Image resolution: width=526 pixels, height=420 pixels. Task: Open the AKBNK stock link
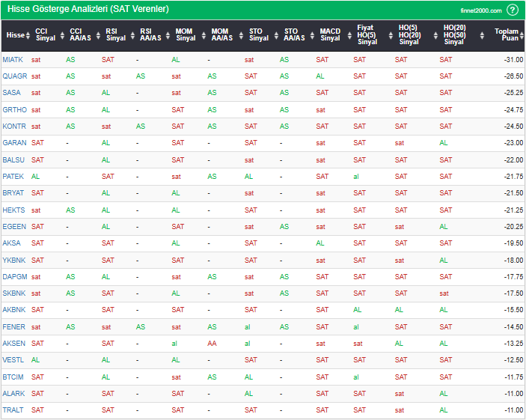(14, 309)
